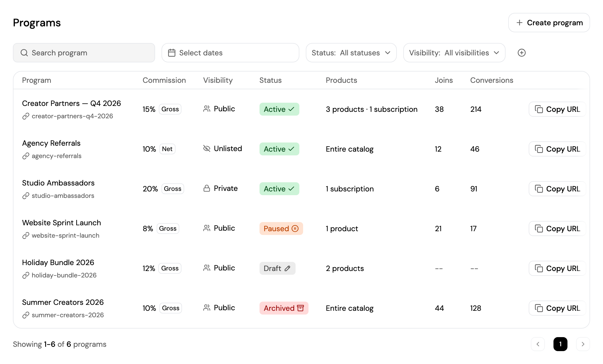This screenshot has height=364, width=603.
Task: Select page 1 in pagination
Action: tap(560, 344)
